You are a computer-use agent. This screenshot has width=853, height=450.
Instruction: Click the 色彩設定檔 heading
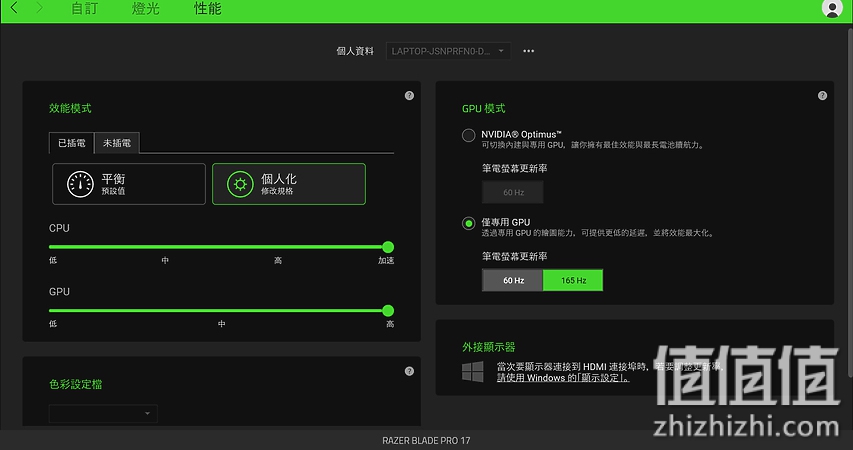click(x=76, y=385)
